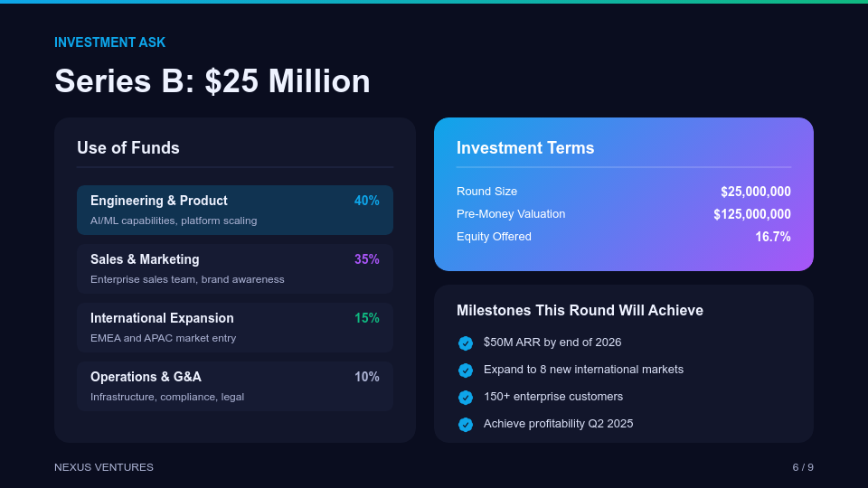Screen dimensions: 868x488
Task: Click '$50M ARR by end of 2026' text
Action: pyautogui.click(x=552, y=343)
